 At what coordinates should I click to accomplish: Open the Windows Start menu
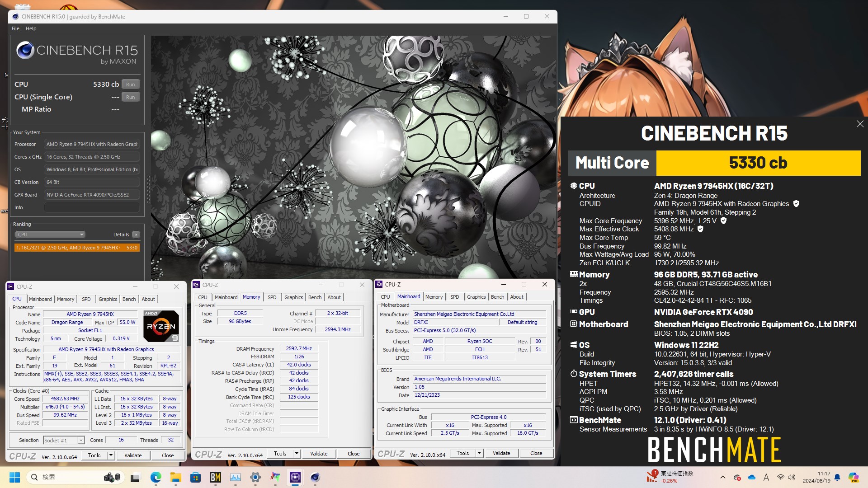point(14,477)
